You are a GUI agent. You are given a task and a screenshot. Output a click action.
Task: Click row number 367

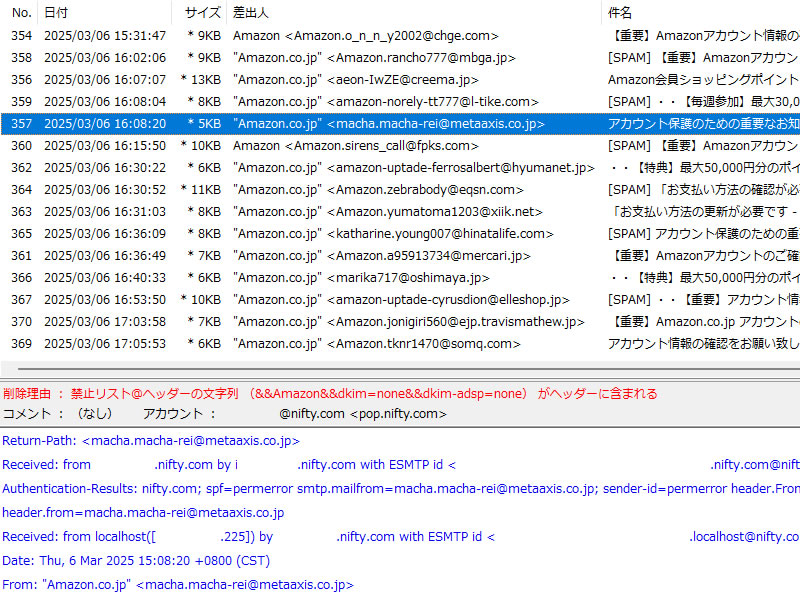coord(21,299)
